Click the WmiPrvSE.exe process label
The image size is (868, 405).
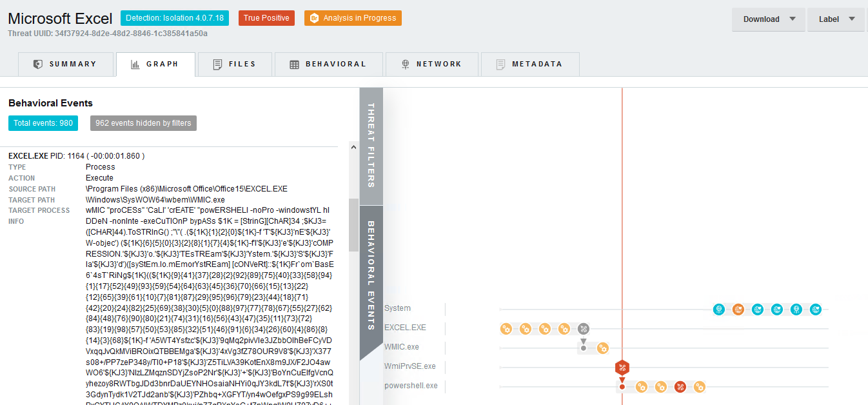pos(410,366)
